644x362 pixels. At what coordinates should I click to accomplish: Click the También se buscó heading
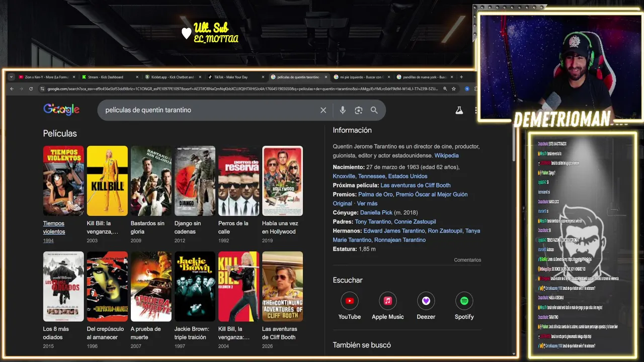(362, 345)
